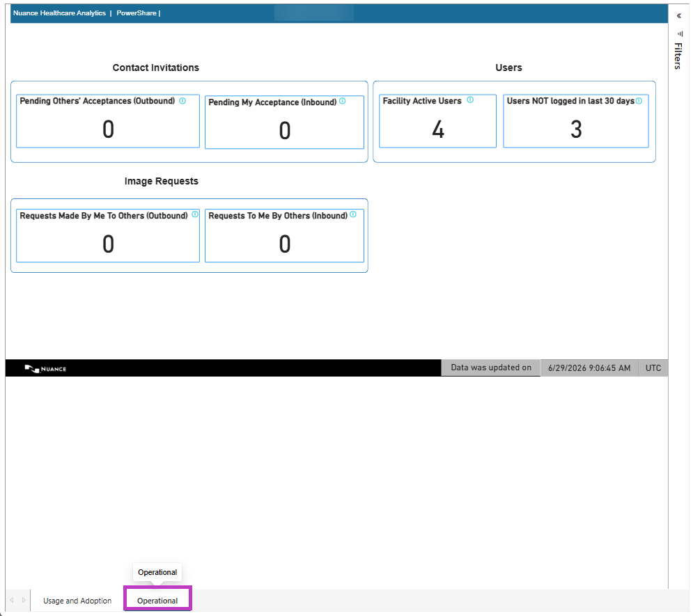Select the Operational page tab
Image resolution: width=693 pixels, height=616 pixels.
click(157, 601)
